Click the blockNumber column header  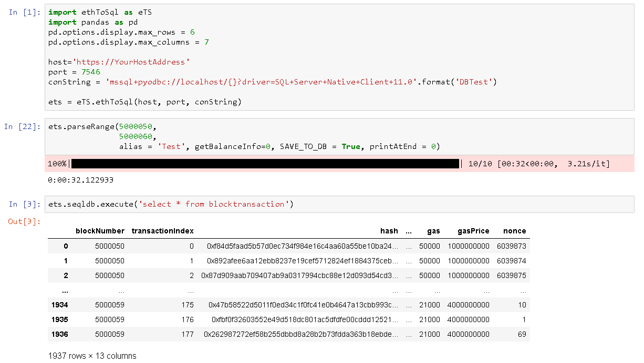pos(100,231)
